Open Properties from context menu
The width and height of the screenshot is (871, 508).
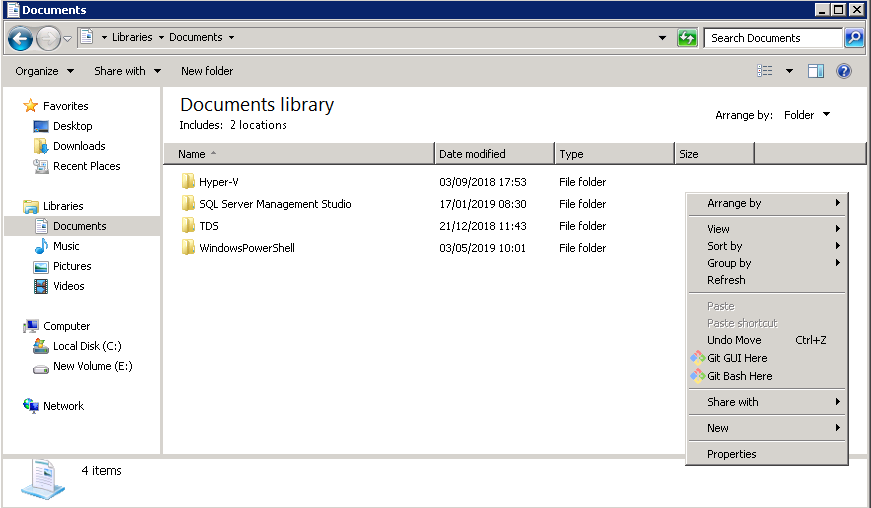767,454
